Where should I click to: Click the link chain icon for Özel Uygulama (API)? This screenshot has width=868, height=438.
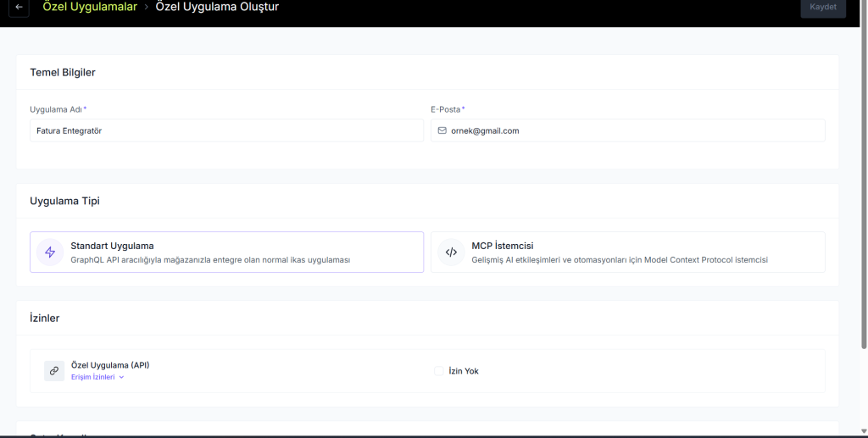click(54, 370)
